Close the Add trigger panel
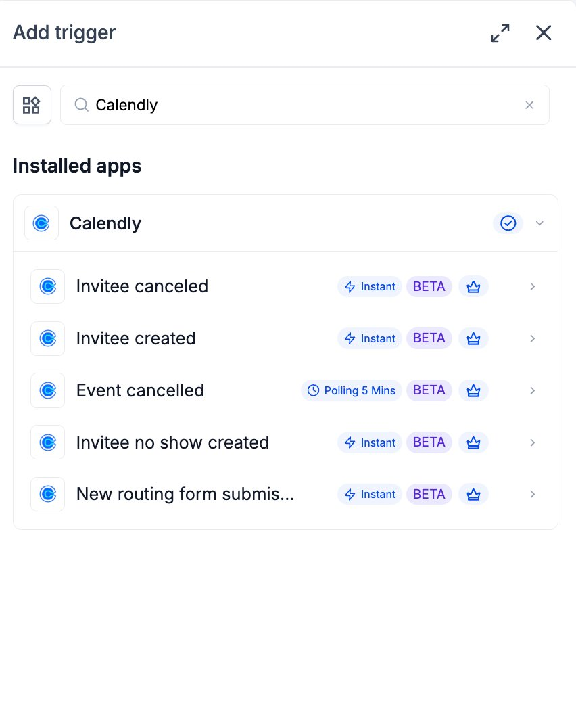The height and width of the screenshot is (728, 576). [544, 33]
